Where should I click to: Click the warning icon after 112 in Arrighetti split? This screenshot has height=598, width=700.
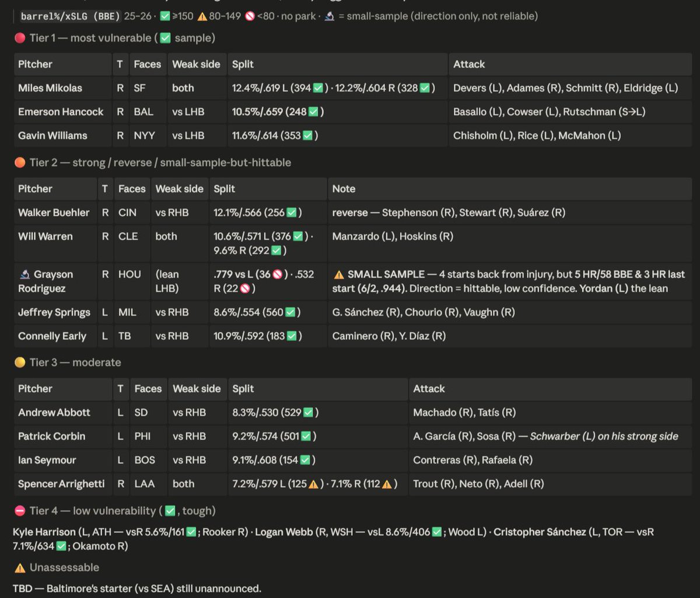387,484
